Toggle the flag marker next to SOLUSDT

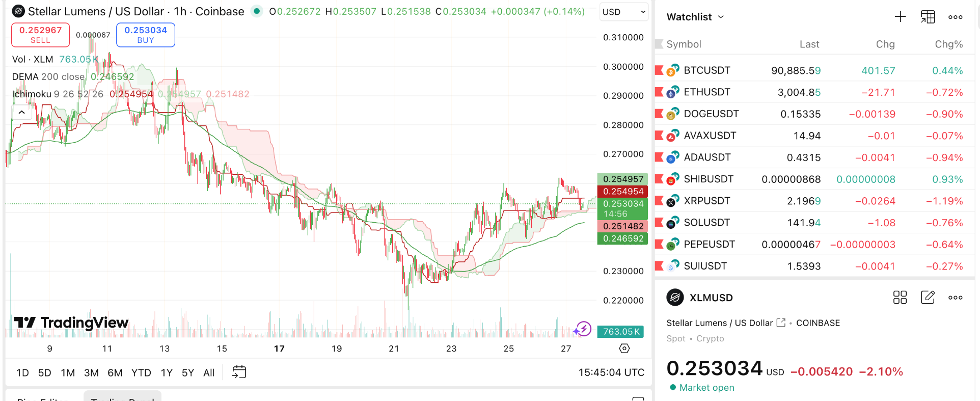659,223
